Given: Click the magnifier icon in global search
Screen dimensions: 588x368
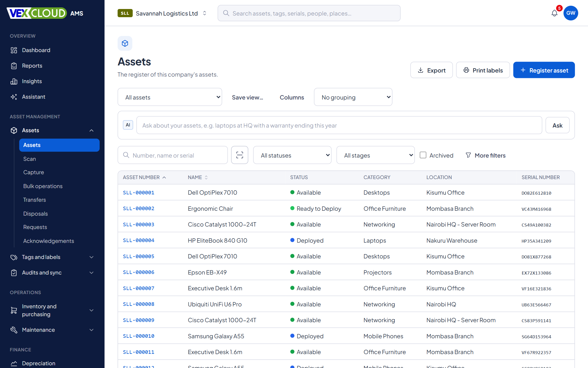Looking at the screenshot, I should pyautogui.click(x=226, y=13).
